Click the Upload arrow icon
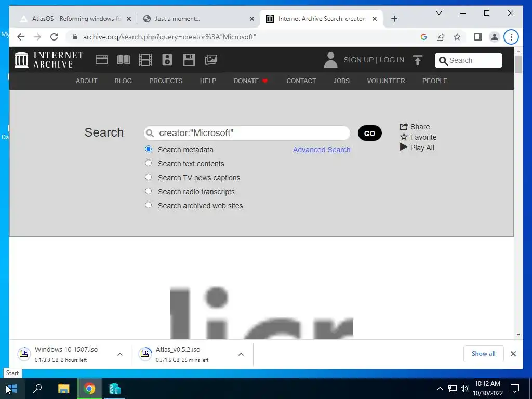The image size is (532, 399). click(418, 60)
